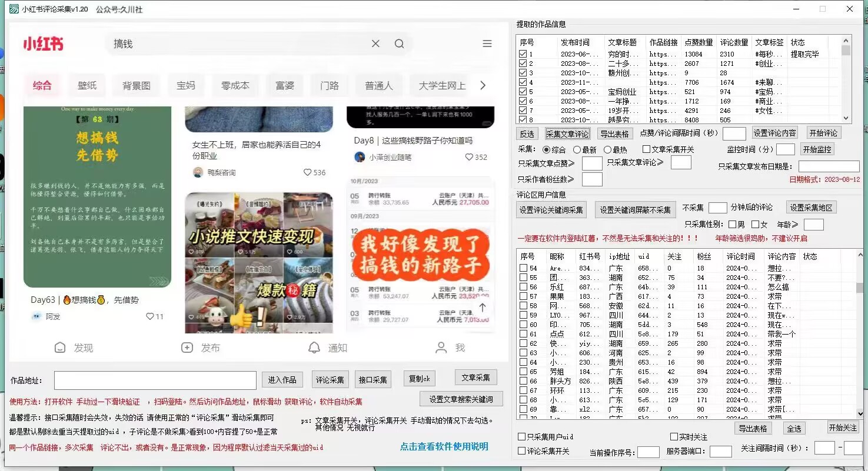Click the 接口采集 button
868x471 pixels.
click(373, 380)
